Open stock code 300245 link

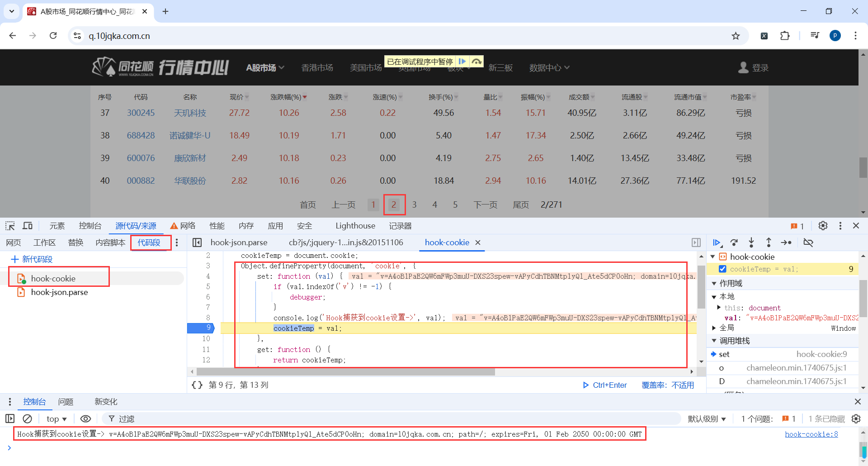tap(141, 113)
